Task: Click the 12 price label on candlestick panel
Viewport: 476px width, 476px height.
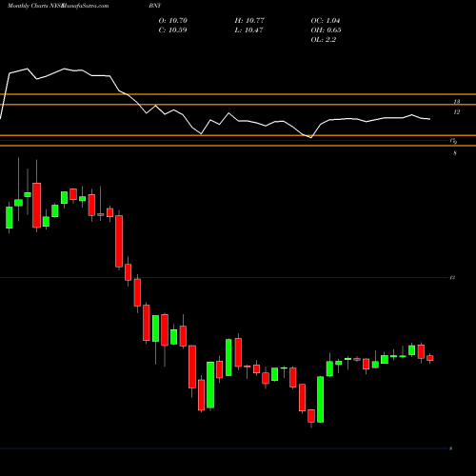Action: click(x=452, y=278)
